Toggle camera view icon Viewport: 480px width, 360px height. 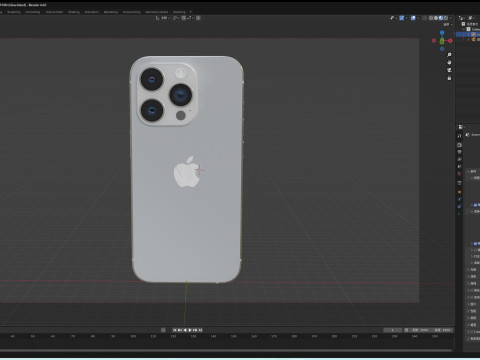click(449, 70)
